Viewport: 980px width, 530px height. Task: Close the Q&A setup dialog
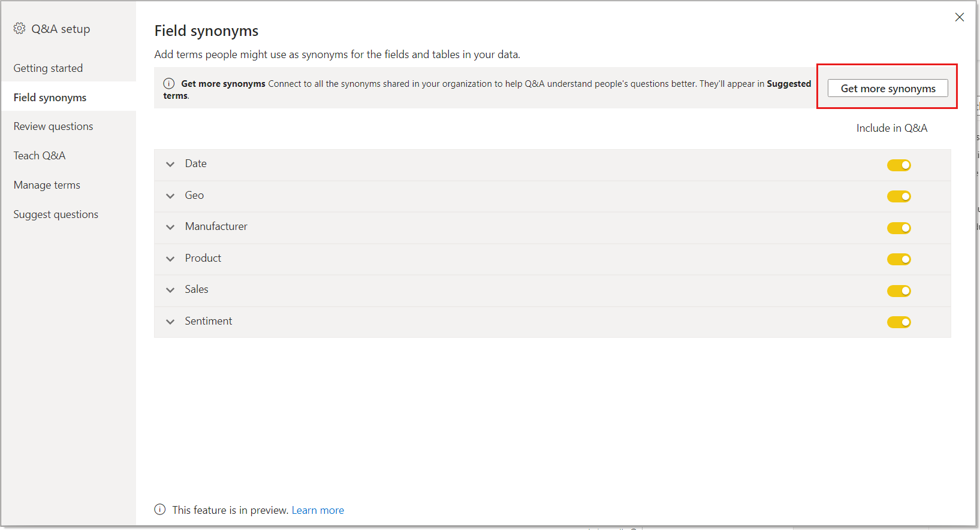[960, 17]
